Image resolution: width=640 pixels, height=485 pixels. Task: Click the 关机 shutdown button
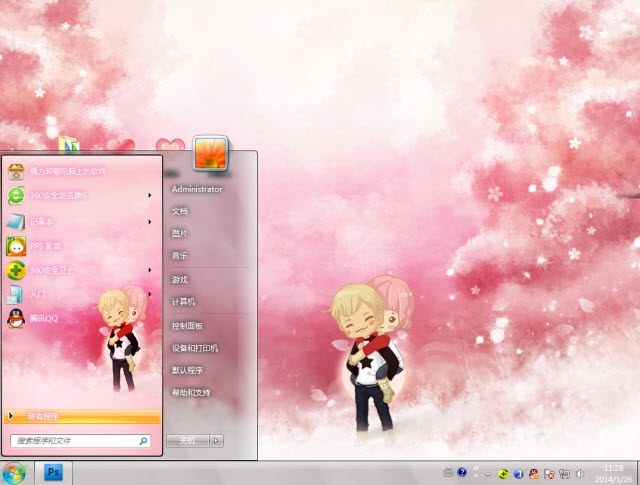click(x=188, y=441)
